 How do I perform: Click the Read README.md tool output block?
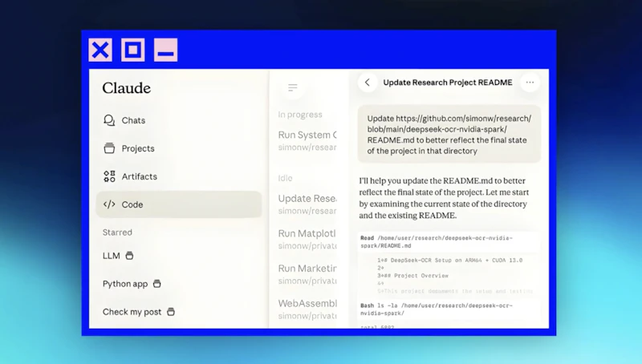pyautogui.click(x=449, y=265)
